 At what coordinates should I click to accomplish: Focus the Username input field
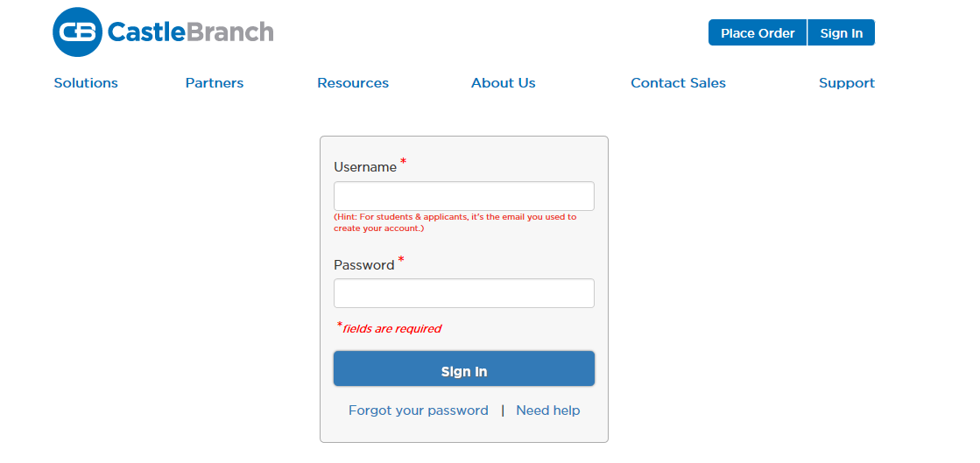click(x=463, y=196)
